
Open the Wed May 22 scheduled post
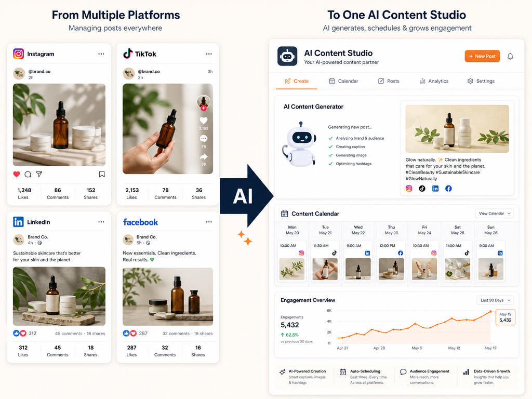pyautogui.click(x=358, y=261)
